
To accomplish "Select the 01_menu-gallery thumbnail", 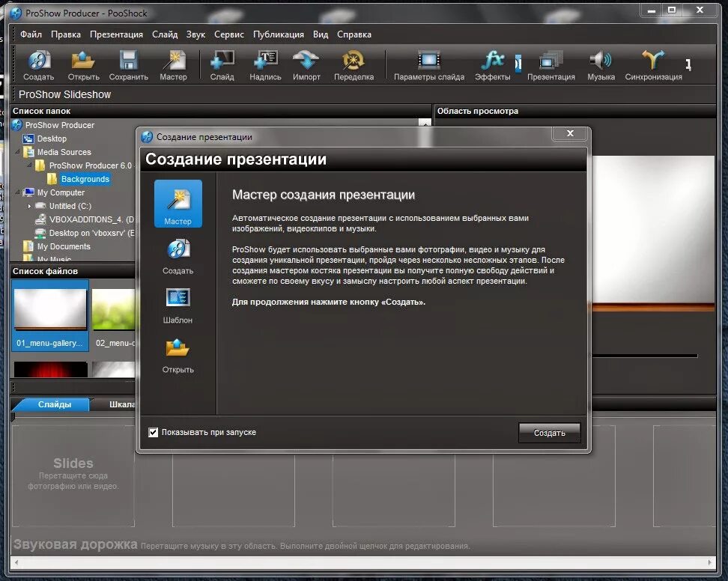I will (x=49, y=314).
